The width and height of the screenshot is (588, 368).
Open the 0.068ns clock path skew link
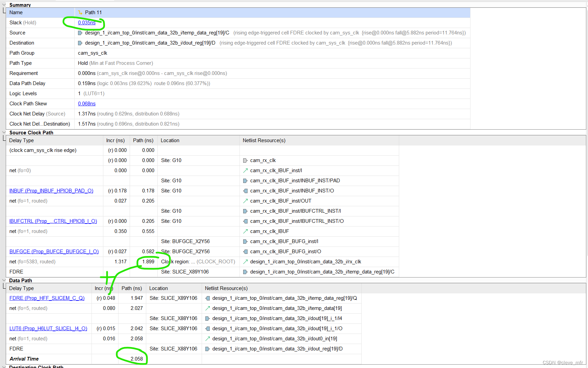click(x=87, y=104)
